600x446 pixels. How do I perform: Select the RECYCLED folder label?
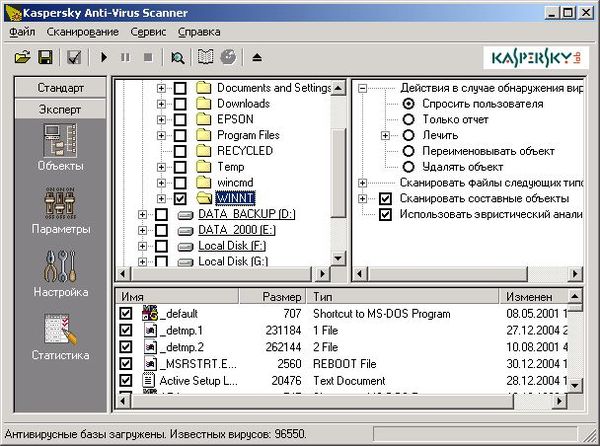[x=245, y=151]
